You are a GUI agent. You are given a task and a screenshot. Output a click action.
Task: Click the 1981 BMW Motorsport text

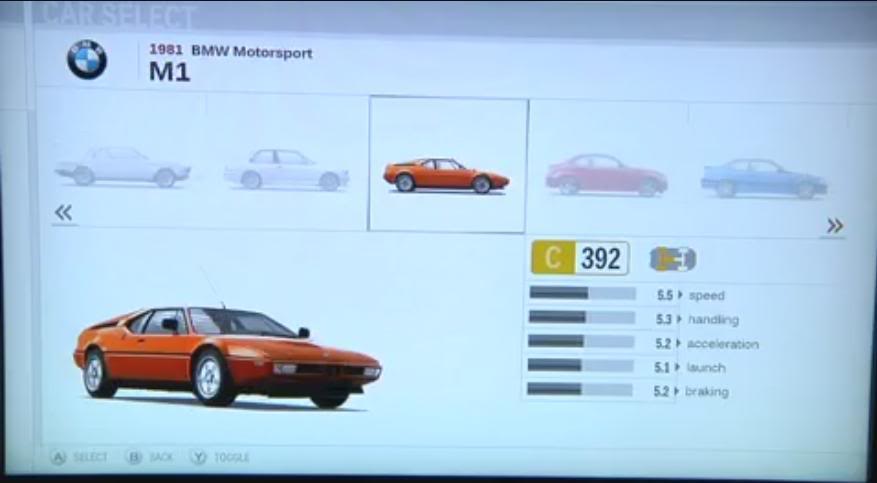pos(230,51)
